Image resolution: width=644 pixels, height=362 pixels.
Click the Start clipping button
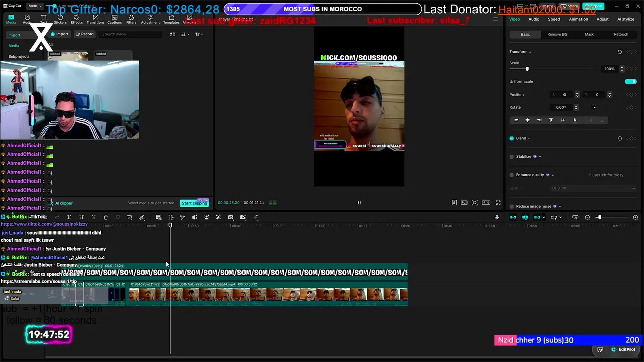194,203
